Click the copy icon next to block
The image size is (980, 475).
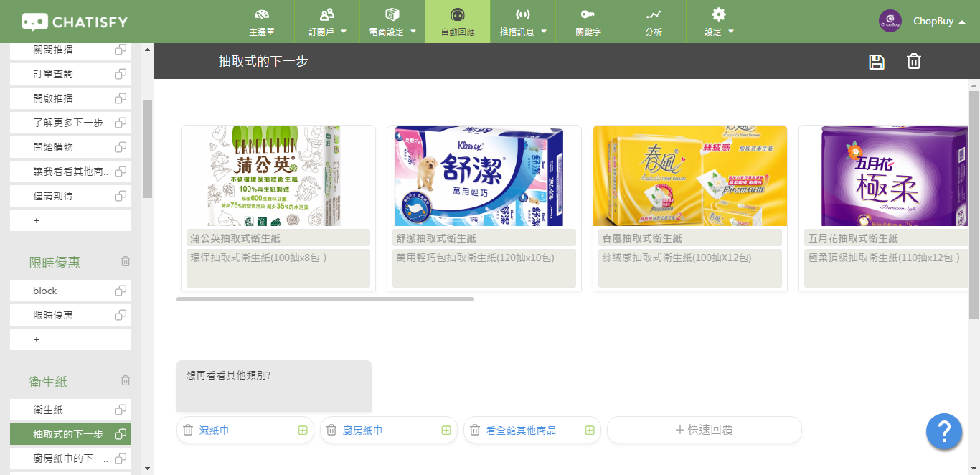point(121,291)
